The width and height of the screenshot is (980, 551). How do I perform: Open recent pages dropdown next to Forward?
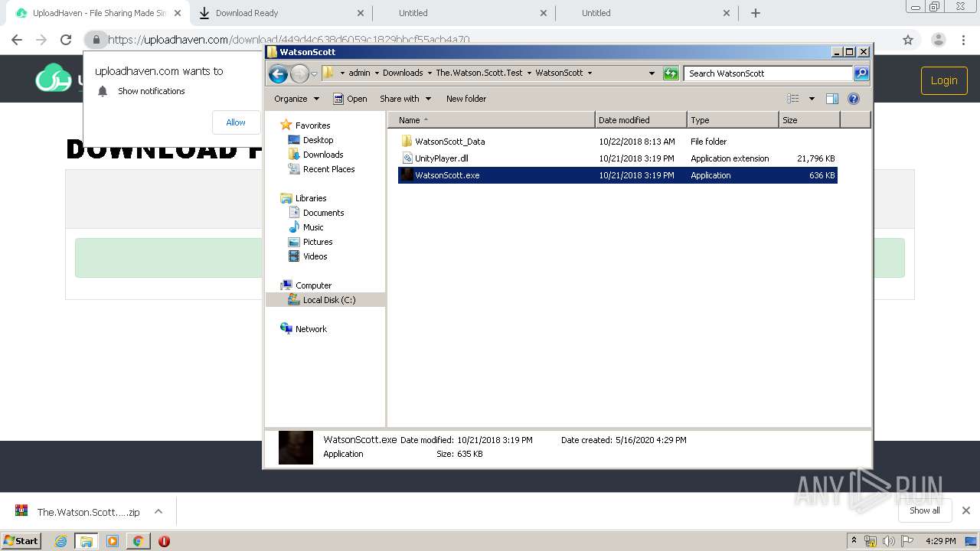pos(314,74)
